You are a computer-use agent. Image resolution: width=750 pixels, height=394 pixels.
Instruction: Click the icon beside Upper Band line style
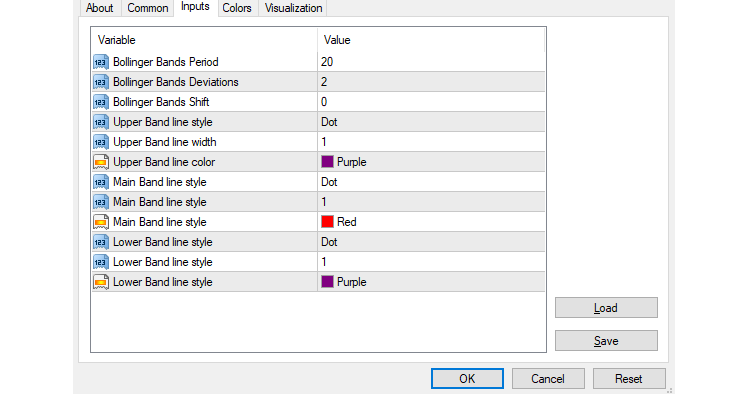pyautogui.click(x=101, y=122)
